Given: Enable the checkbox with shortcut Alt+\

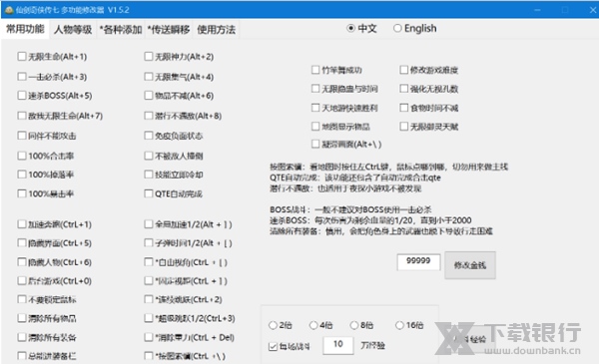Looking at the screenshot, I should (x=315, y=144).
